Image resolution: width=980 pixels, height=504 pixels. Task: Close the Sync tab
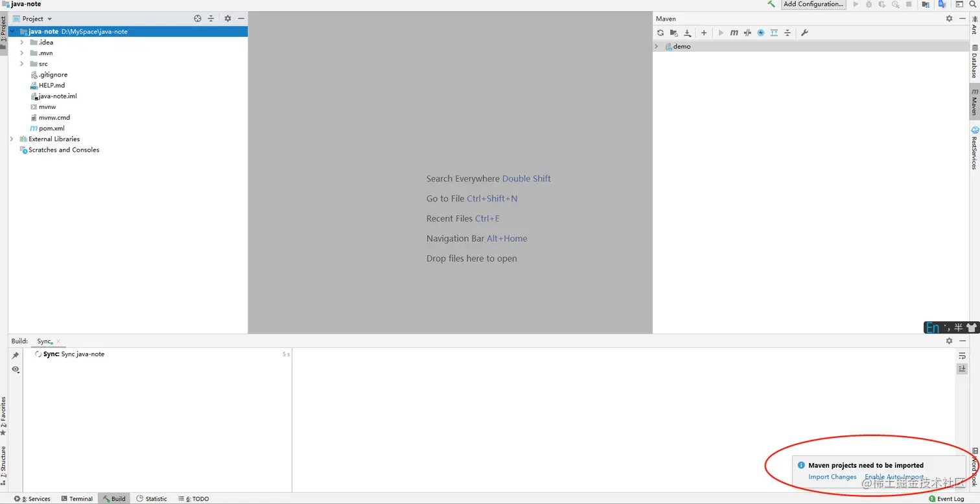[x=58, y=341]
